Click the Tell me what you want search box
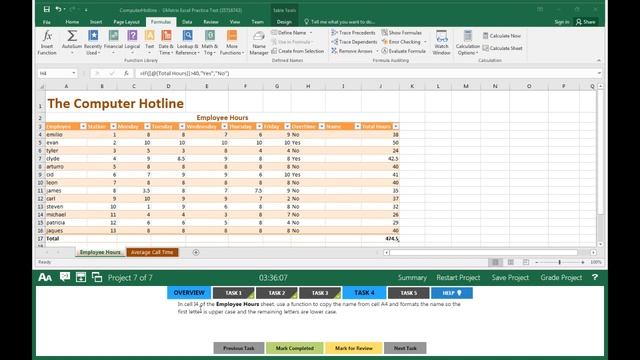The height and width of the screenshot is (360, 640). (340, 22)
